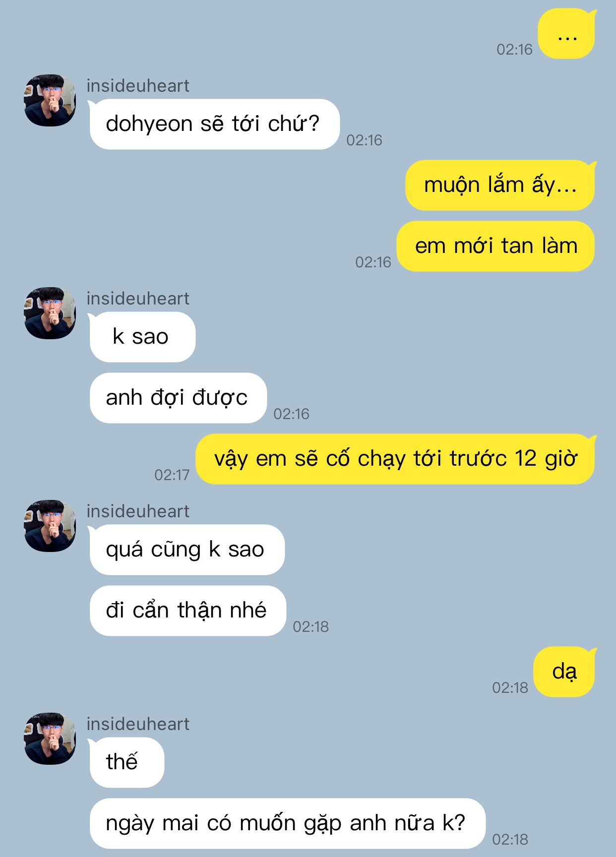Select the white 'k sao' bubble
The height and width of the screenshot is (857, 616).
click(x=142, y=337)
